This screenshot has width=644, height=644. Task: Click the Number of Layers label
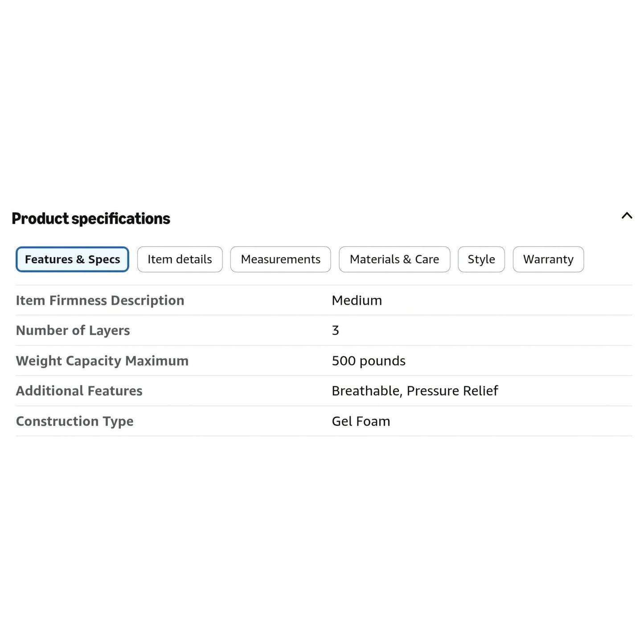pos(73,330)
